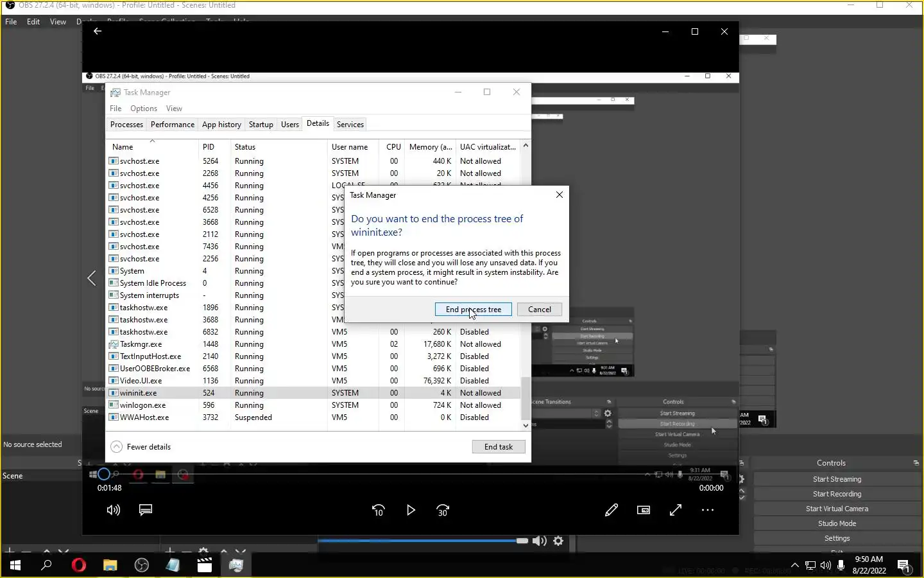Open the Windows Start menu
Image resolution: width=924 pixels, height=578 pixels.
[15, 565]
